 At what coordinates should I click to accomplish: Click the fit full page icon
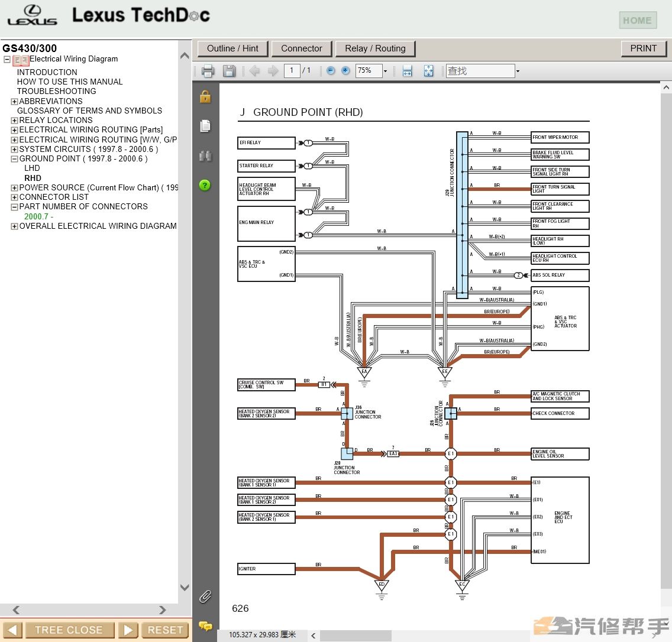[x=428, y=71]
